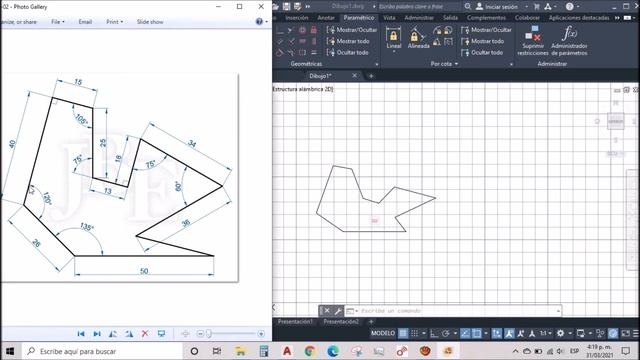Rotate photo counterclockwise in Photo Gallery
This screenshot has width=640, height=360.
(113, 334)
